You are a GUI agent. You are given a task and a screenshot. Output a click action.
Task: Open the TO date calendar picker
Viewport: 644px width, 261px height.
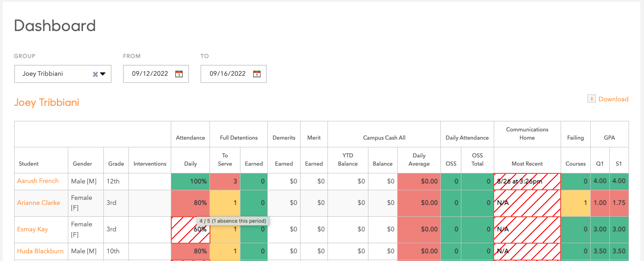pyautogui.click(x=257, y=74)
